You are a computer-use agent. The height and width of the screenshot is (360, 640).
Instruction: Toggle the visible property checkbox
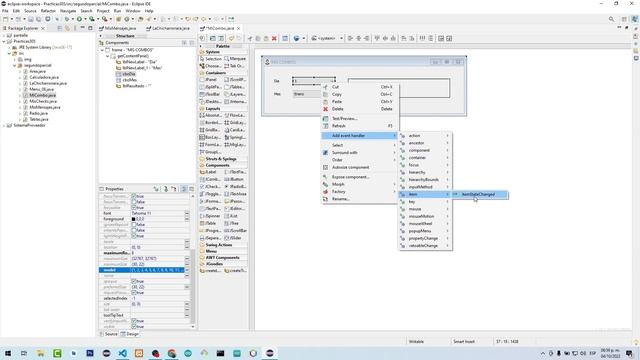133,327
